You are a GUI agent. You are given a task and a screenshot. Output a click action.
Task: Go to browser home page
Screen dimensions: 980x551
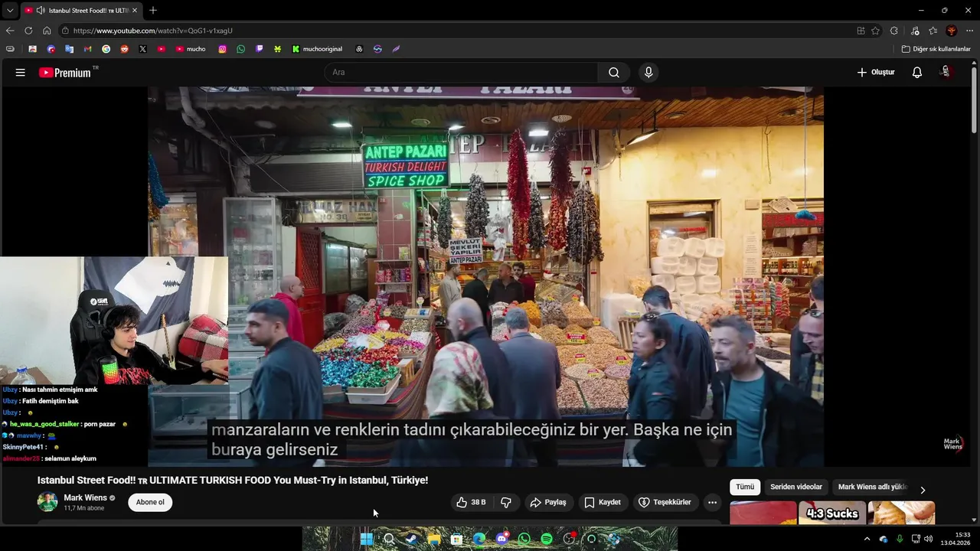pyautogui.click(x=47, y=31)
